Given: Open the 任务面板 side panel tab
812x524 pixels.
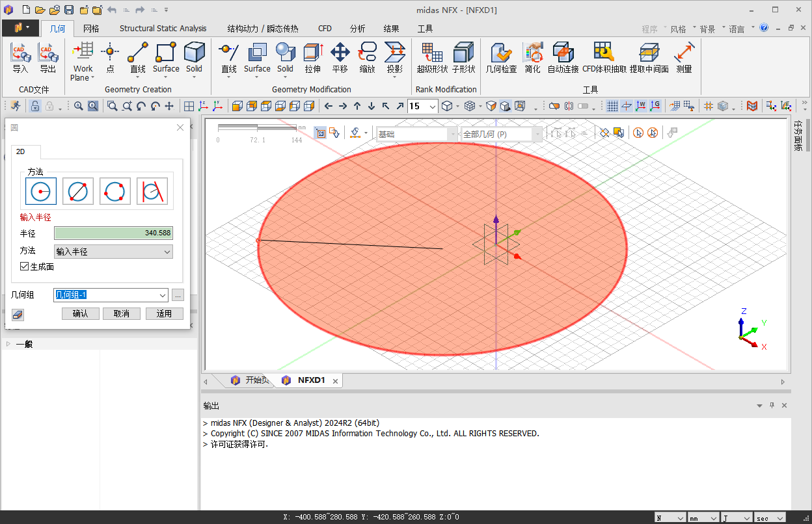Looking at the screenshot, I should [798, 135].
